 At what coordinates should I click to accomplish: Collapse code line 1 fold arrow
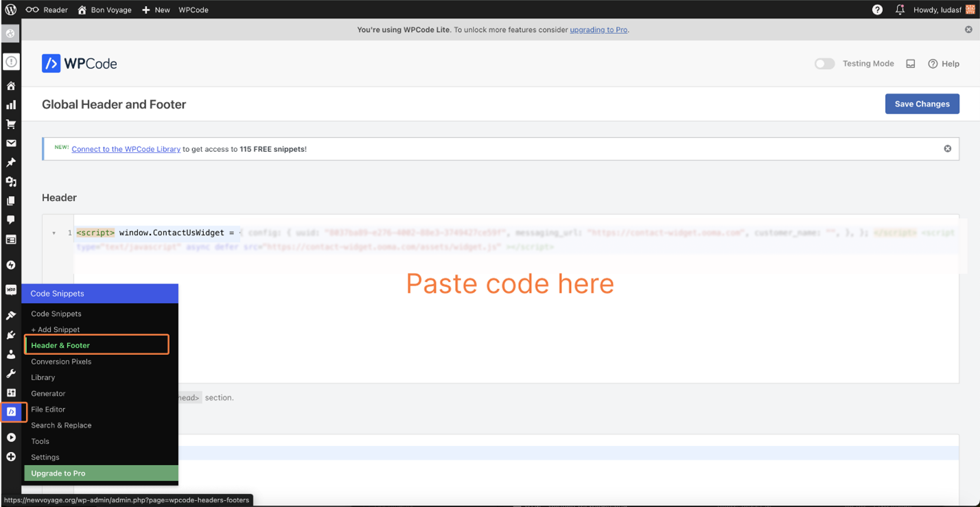coord(54,233)
